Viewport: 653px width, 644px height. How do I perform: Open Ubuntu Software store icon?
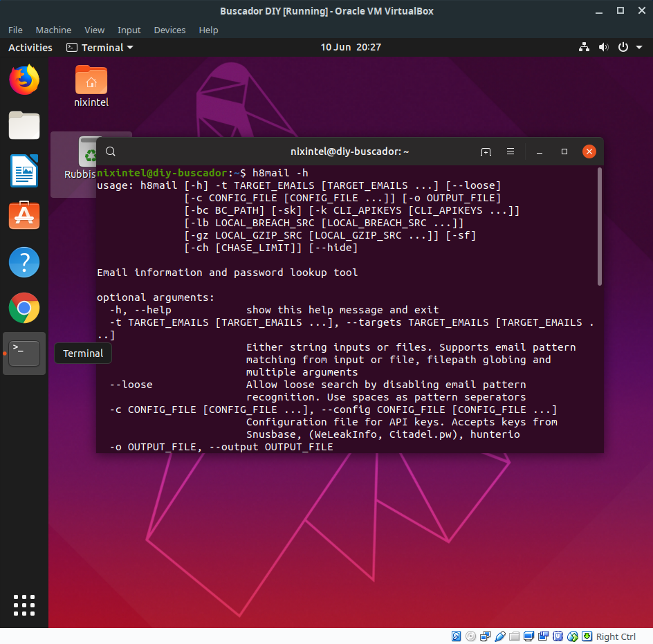[24, 215]
